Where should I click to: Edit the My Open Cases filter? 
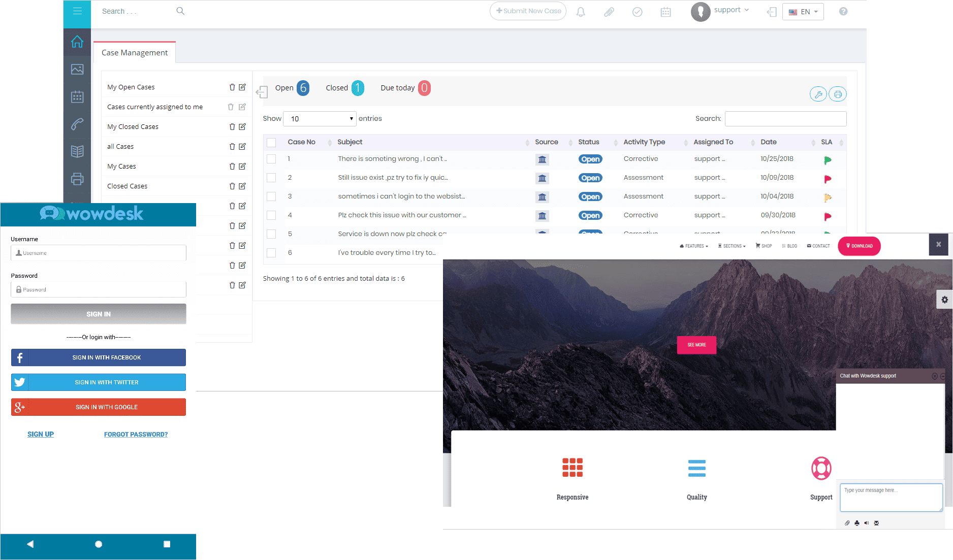coord(242,87)
